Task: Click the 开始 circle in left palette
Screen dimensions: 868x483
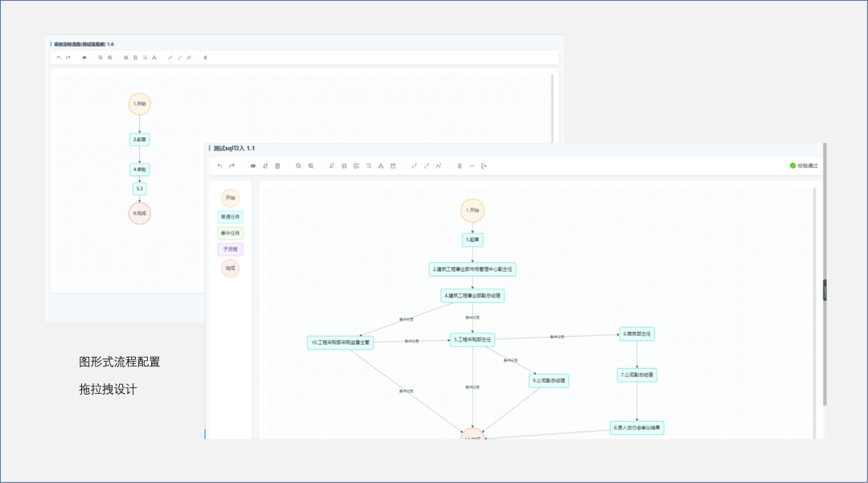Action: coord(231,198)
